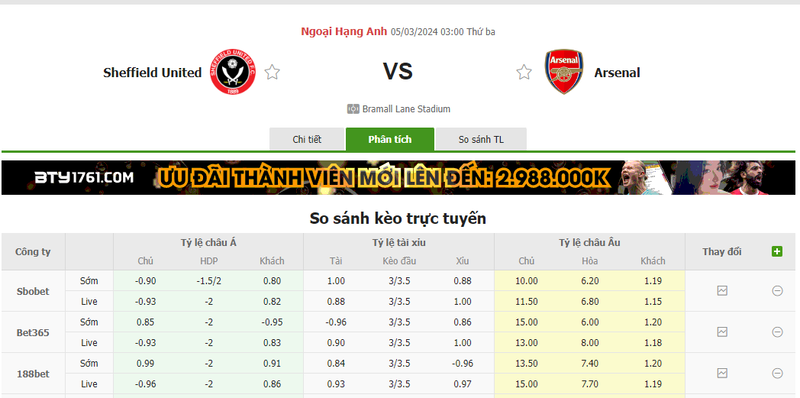Viewport: 800px width, 398px height.
Task: Click the Bramall Lane Stadium text
Action: click(406, 109)
